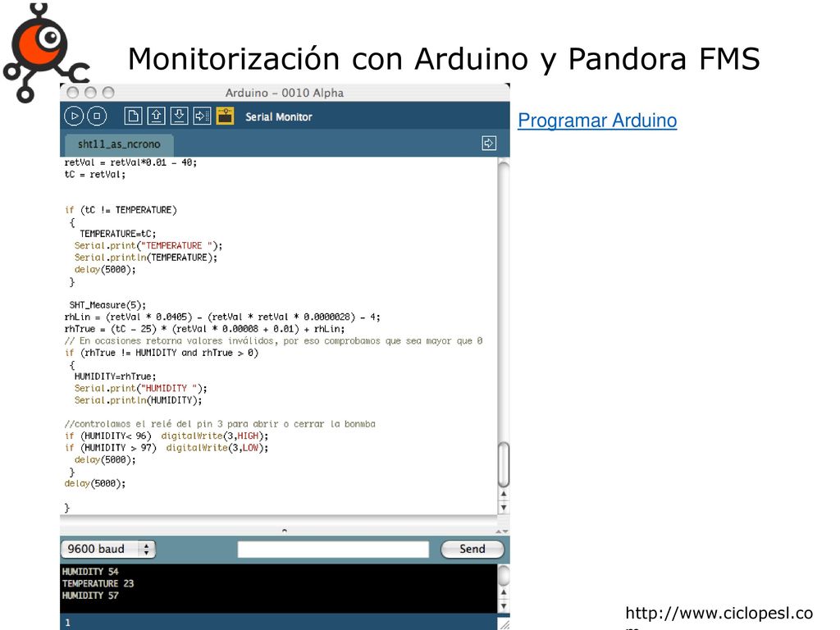The image size is (840, 630).
Task: Select the sht11_as_ncrono sketch tab
Action: click(x=119, y=144)
